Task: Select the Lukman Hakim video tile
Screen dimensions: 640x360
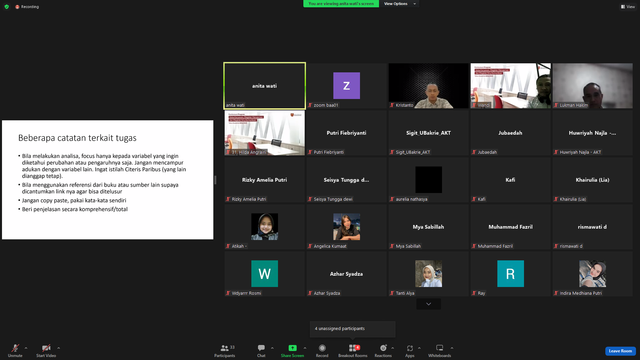Action: (592, 86)
